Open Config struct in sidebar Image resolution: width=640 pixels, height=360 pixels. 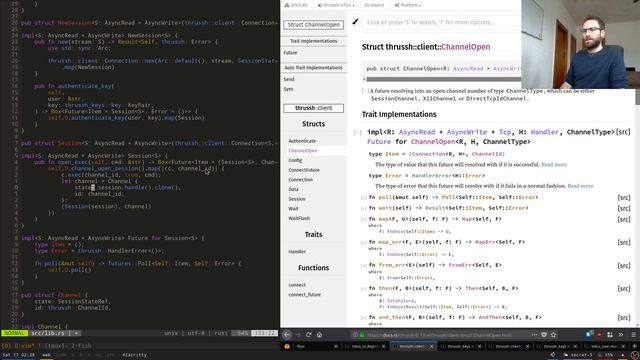[x=295, y=160]
